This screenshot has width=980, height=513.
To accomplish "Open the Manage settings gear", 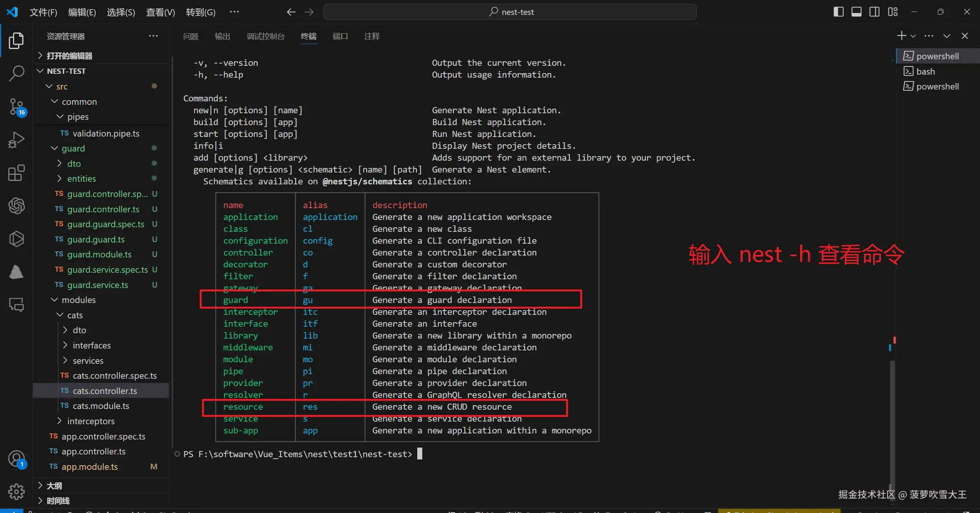I will (16, 491).
